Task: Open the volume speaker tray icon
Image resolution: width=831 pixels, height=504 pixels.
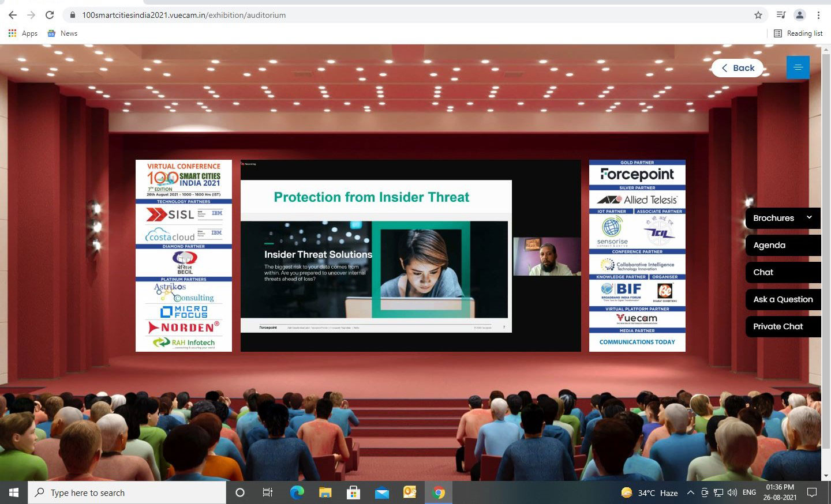Action: (732, 492)
